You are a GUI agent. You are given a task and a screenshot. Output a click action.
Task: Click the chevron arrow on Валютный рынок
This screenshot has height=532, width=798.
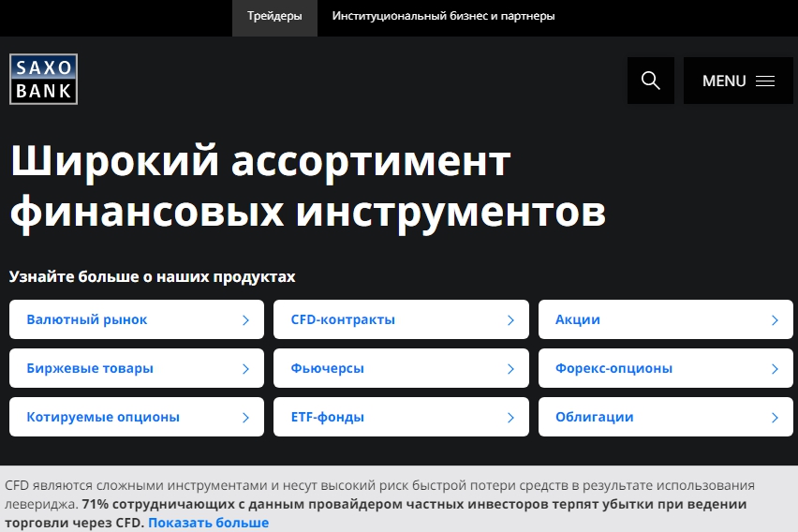tap(245, 320)
